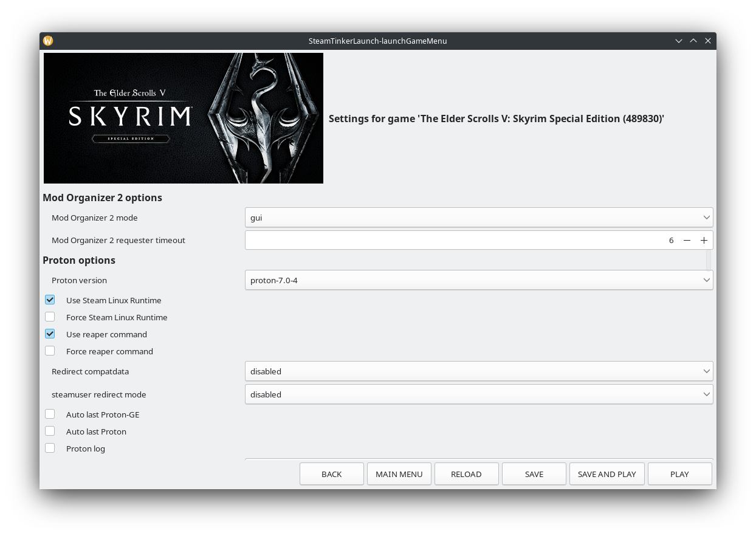This screenshot has height=536, width=756.
Task: Maximize the SteamTinkerLaunch window
Action: (693, 41)
